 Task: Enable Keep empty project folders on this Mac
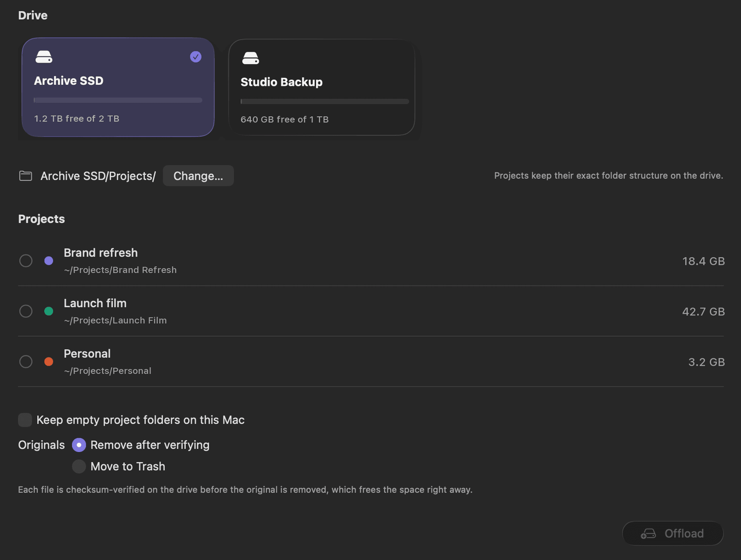25,420
